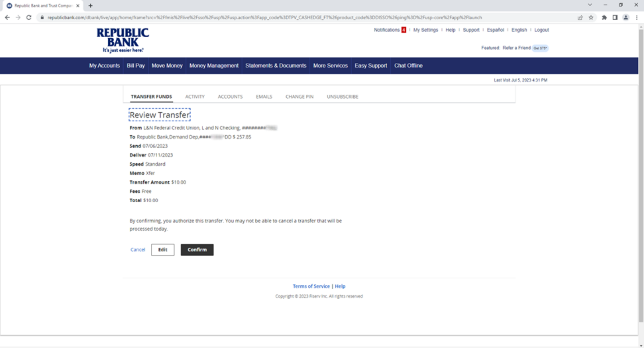The height and width of the screenshot is (348, 644).
Task: Reload the page with refresh icon
Action: 29,18
